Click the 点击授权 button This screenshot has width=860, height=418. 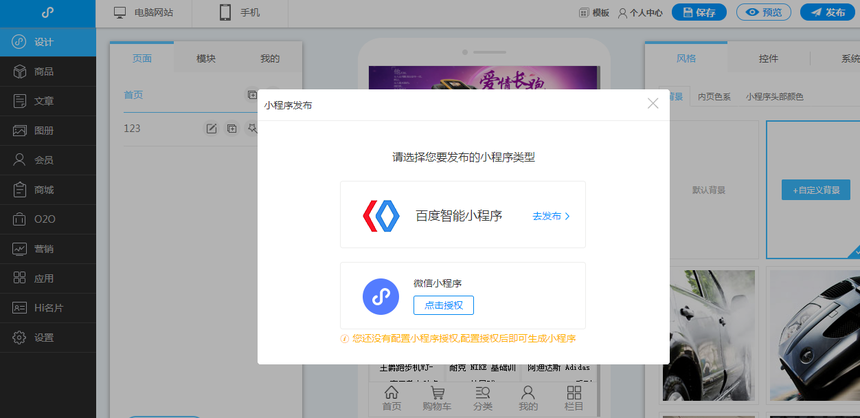coord(443,306)
